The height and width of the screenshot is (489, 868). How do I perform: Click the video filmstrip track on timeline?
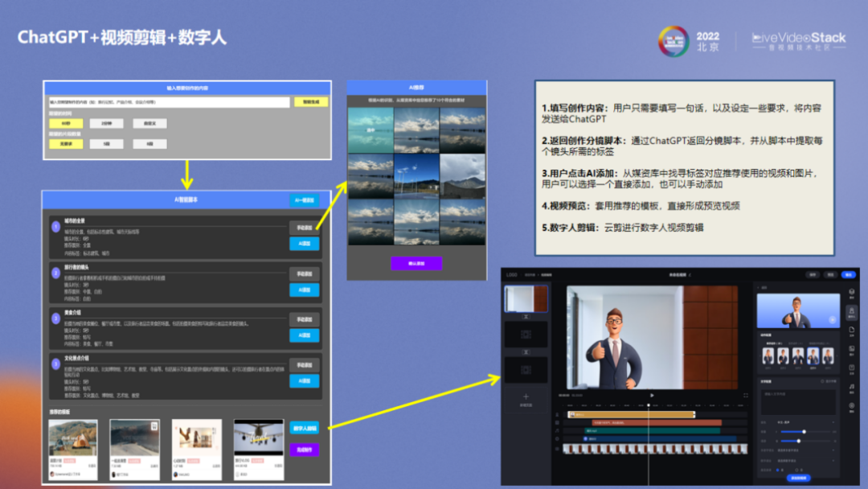[x=655, y=449]
